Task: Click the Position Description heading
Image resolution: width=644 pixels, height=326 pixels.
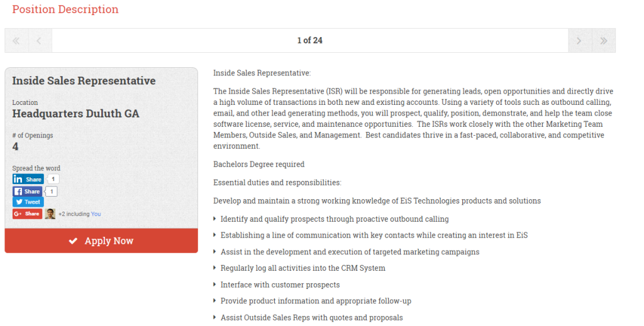Action: tap(65, 9)
